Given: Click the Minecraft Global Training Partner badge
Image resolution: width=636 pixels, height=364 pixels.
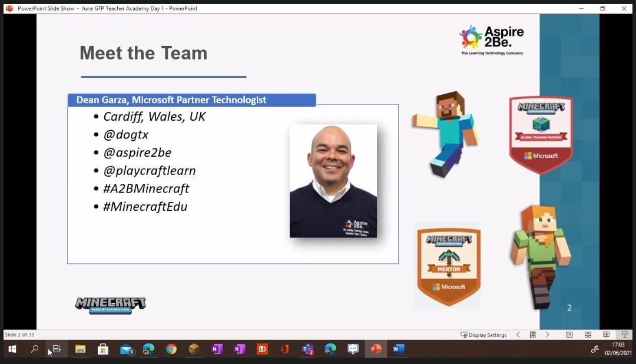Looking at the screenshot, I should (541, 135).
